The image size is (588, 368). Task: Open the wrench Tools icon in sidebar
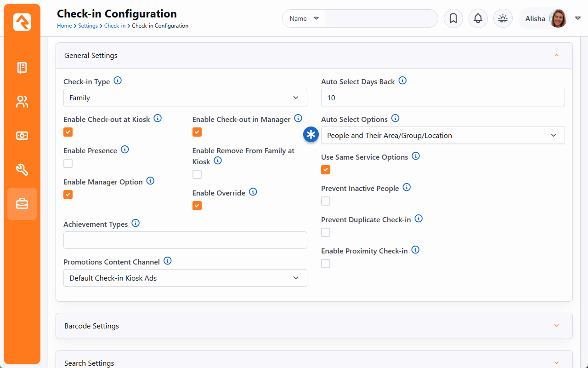point(22,170)
